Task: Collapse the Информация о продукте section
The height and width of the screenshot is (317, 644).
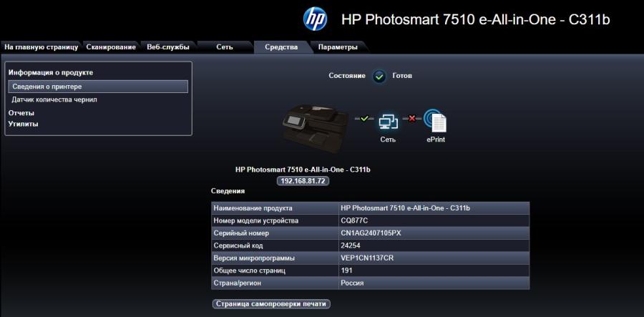Action: pos(51,73)
